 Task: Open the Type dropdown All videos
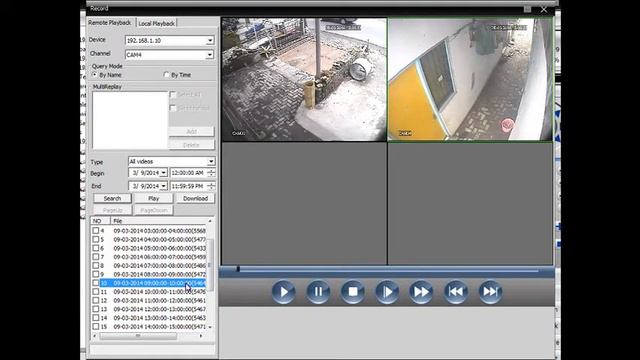click(x=211, y=161)
